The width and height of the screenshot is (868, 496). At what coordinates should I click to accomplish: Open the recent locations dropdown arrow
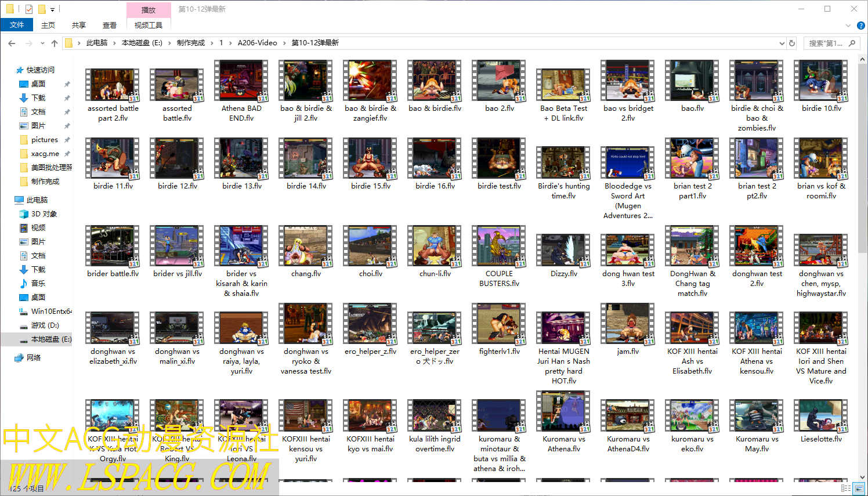tap(42, 44)
